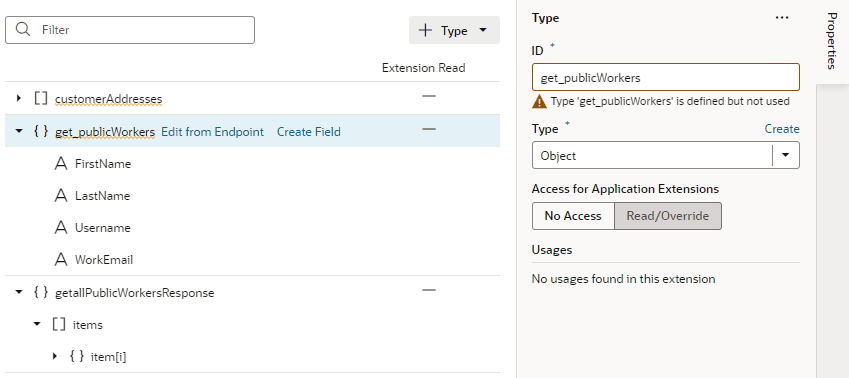This screenshot has height=378, width=849.
Task: Select the get_publicWorkers type name
Action: click(x=105, y=132)
